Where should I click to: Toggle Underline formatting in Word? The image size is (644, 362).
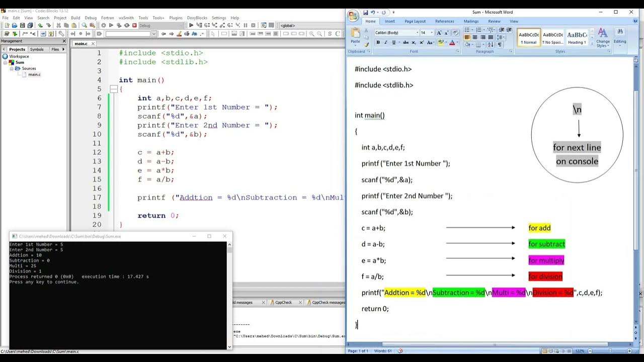pos(393,42)
